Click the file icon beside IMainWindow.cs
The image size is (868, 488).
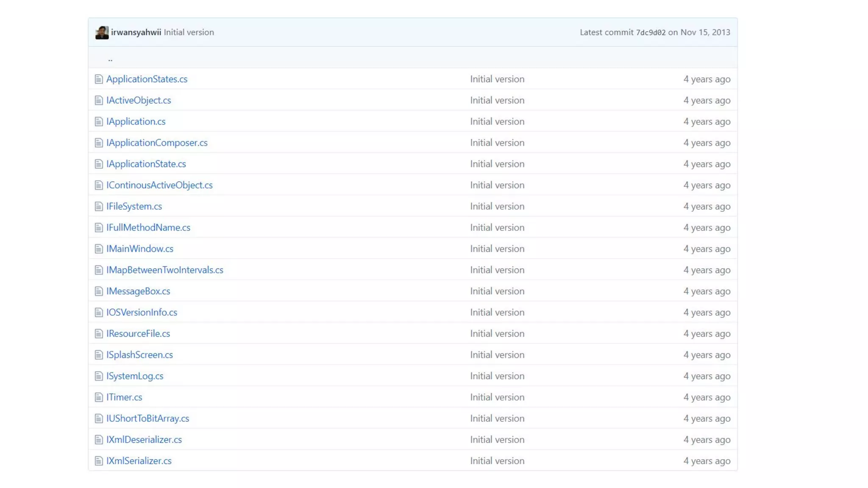[x=99, y=249]
